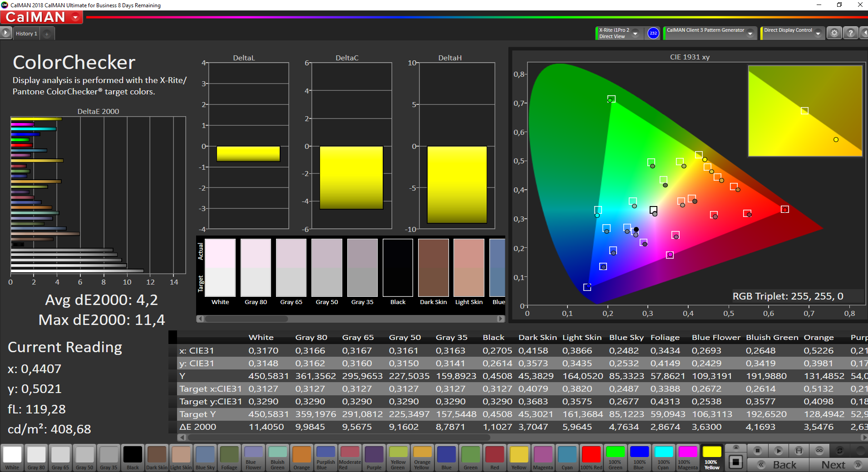Select the 100% Red patch
This screenshot has width=868, height=472.
(x=591, y=457)
